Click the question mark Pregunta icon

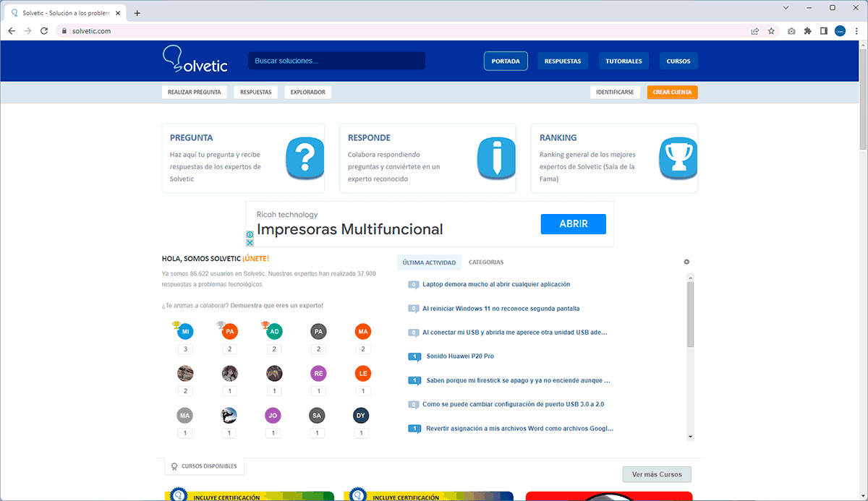(x=305, y=158)
